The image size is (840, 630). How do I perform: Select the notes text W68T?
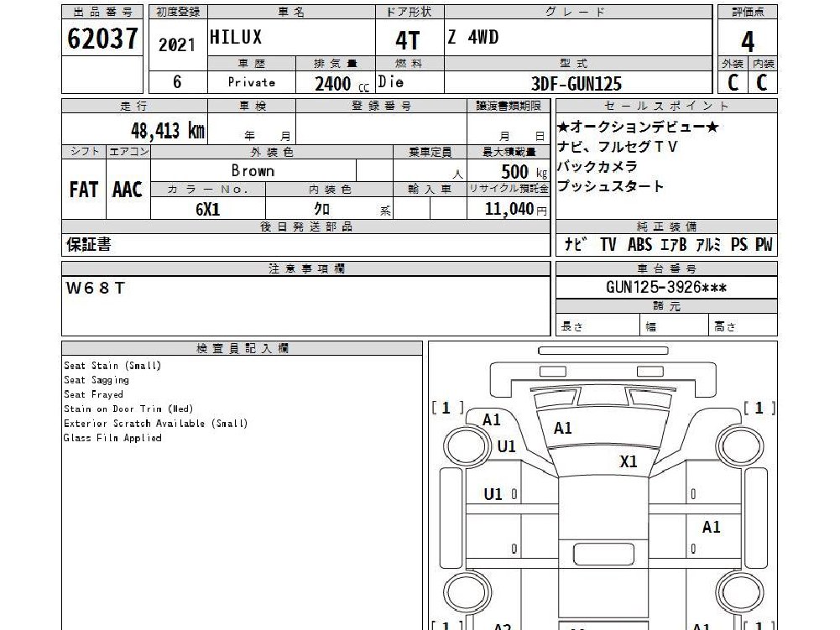click(96, 289)
